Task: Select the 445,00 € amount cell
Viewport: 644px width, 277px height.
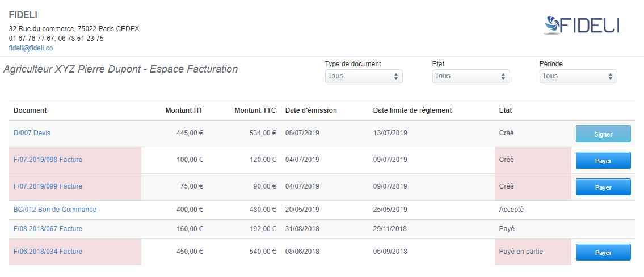Action: coord(188,133)
